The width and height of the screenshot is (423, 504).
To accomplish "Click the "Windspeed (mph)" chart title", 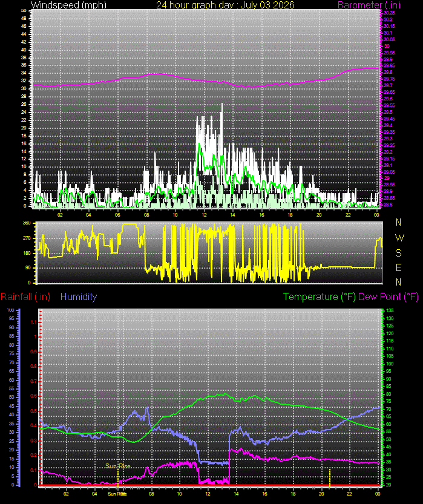I will 68,5.
